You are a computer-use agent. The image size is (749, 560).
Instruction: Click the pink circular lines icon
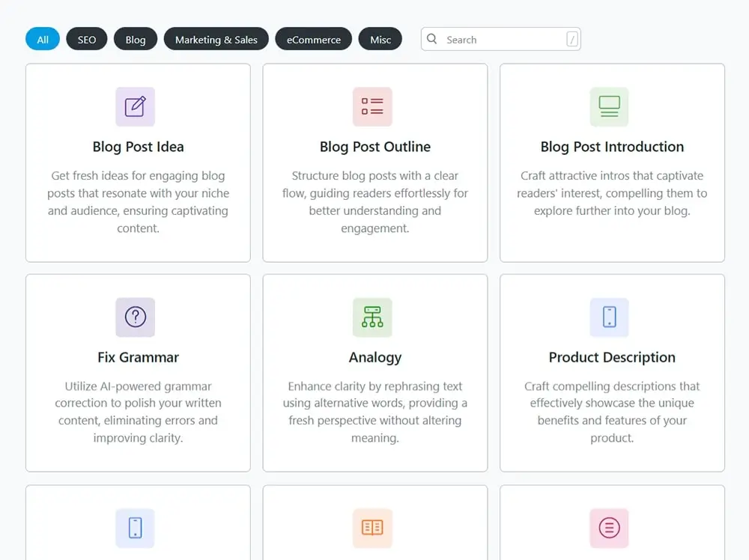[609, 528]
